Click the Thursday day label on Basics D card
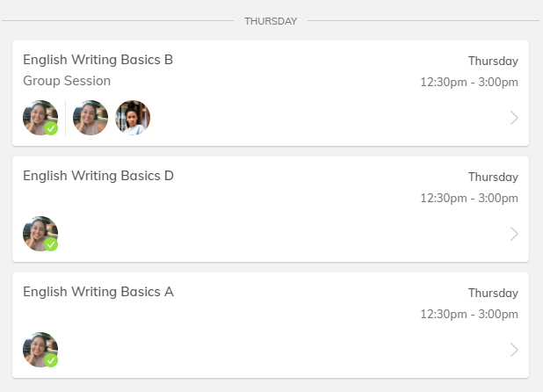The width and height of the screenshot is (543, 392). pos(493,177)
